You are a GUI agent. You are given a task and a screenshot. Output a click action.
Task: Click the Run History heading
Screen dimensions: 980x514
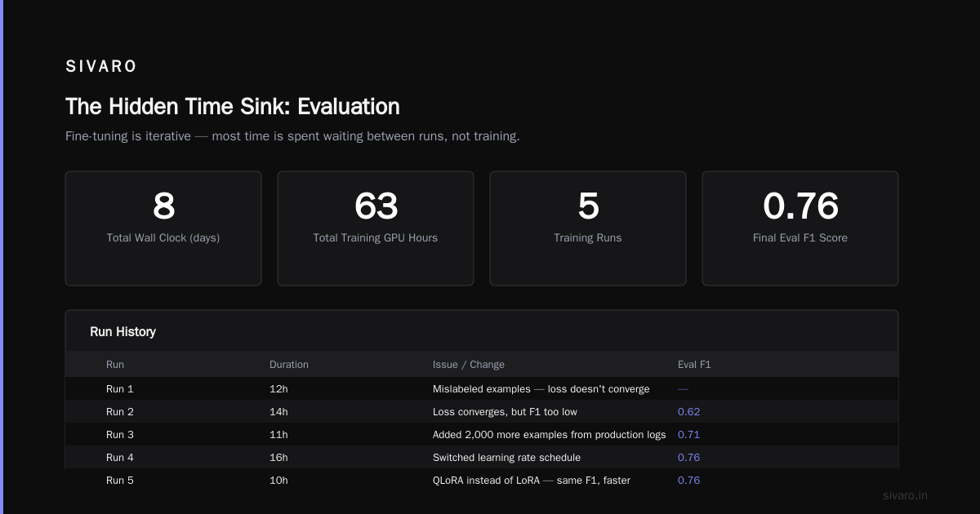click(x=122, y=332)
